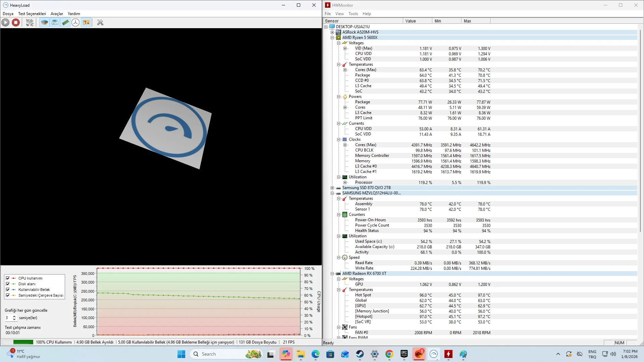Screen dimensions: 644x362
Task: Toggle the memory allocation test icon
Action: pos(65,22)
